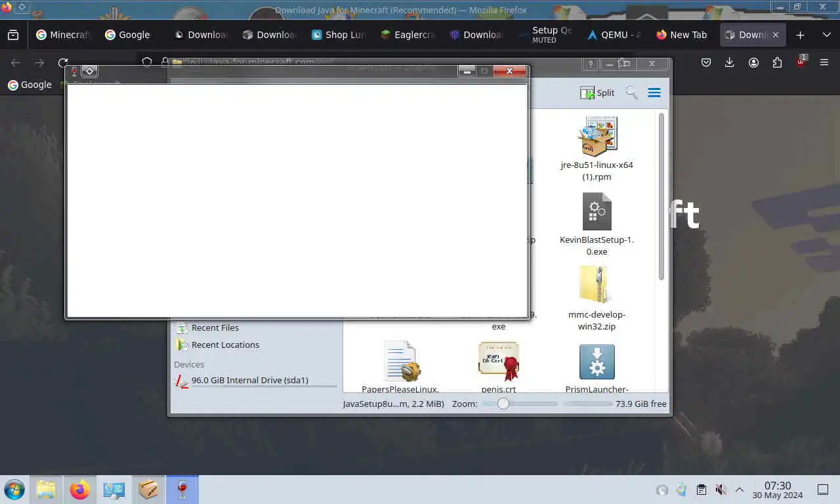
Task: Switch to Firefox from taskbar
Action: 79,490
